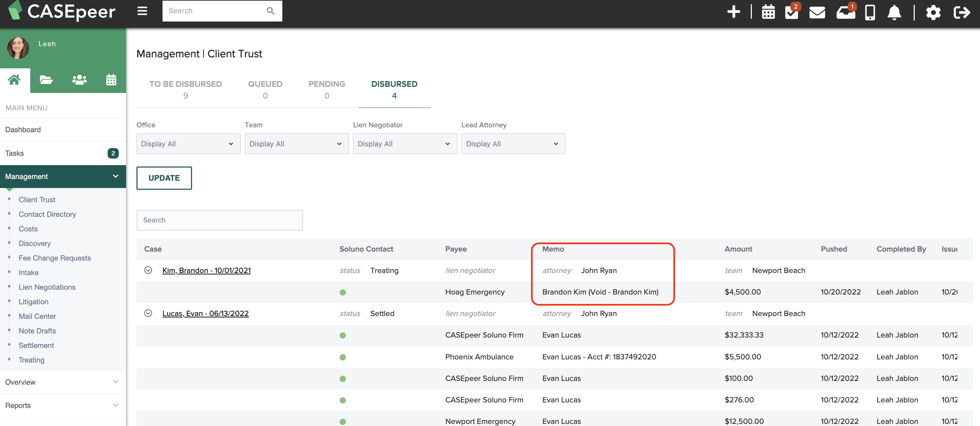Go to Fee Change Requests submenu item
980x426 pixels.
click(55, 258)
